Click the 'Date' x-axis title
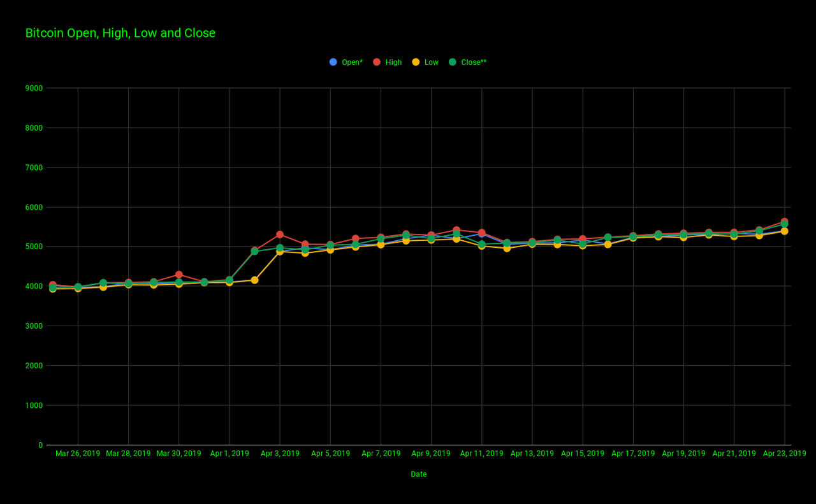The image size is (816, 504). click(x=419, y=474)
